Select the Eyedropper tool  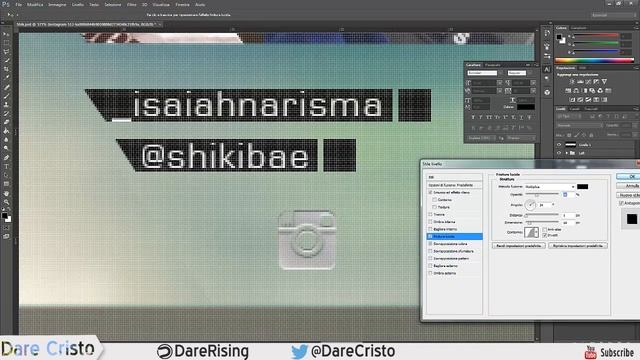tap(6, 78)
